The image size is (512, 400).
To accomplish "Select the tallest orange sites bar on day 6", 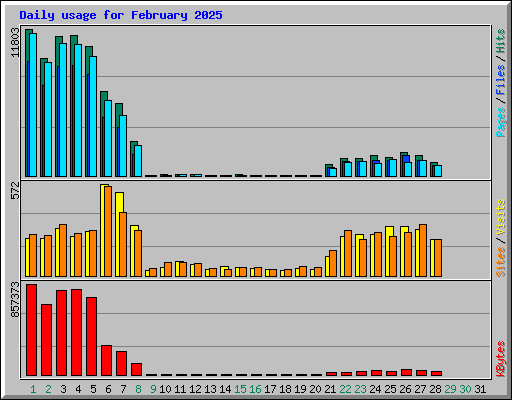I will point(108,231).
